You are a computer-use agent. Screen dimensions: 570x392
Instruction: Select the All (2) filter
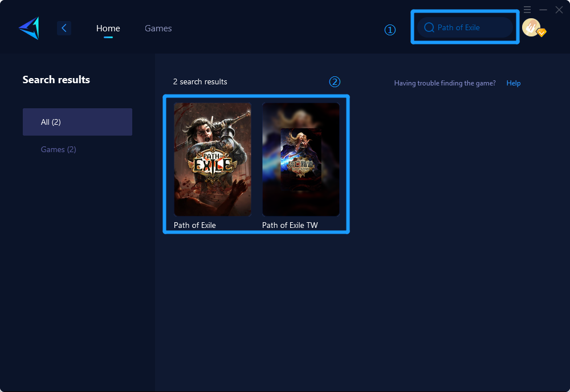78,122
